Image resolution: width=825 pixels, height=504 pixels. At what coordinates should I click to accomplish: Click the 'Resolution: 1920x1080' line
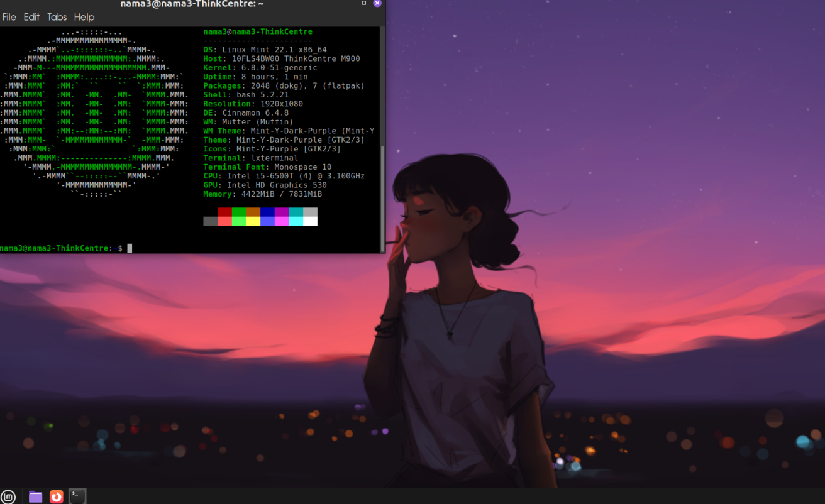253,104
